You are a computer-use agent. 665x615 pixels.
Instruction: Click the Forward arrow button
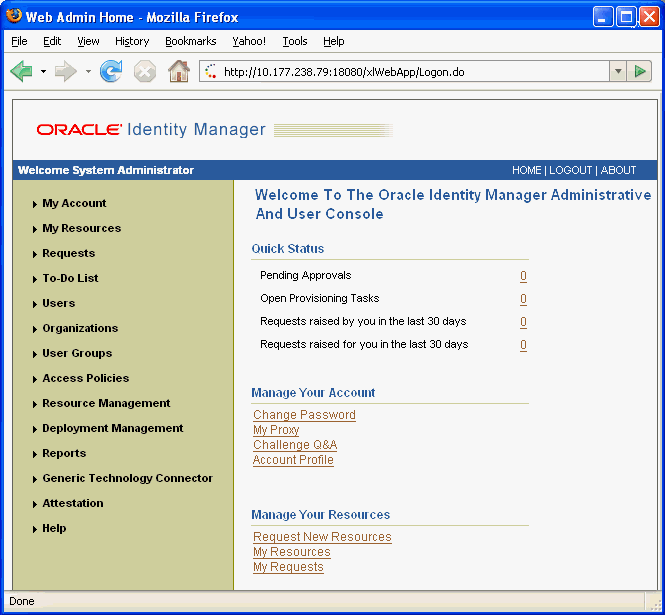[x=65, y=71]
